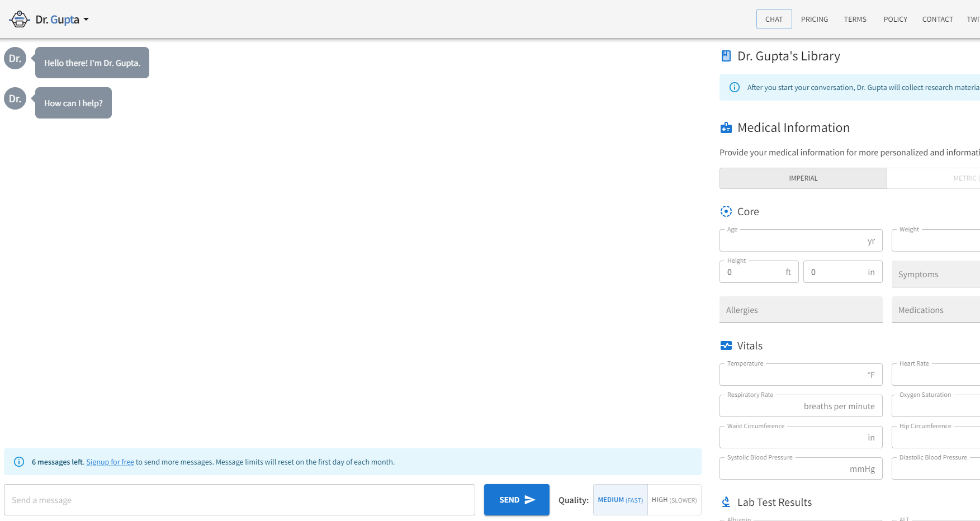Image resolution: width=980 pixels, height=521 pixels.
Task: Click the Age input field
Action: click(801, 240)
